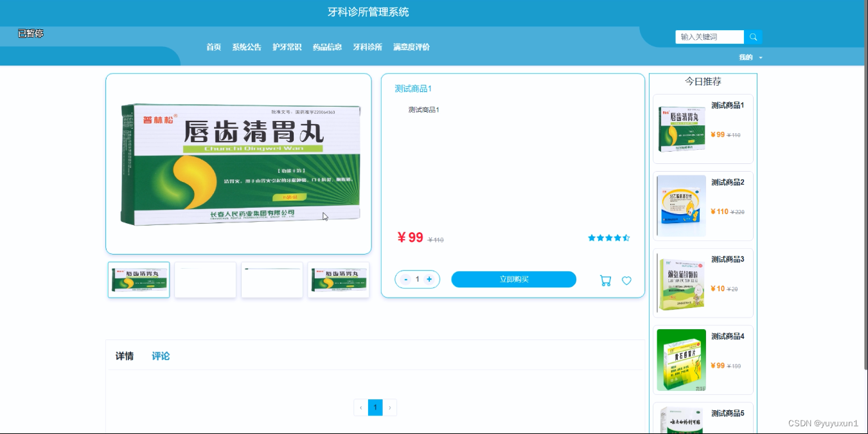The height and width of the screenshot is (434, 868).
Task: Focus the keyword search input field
Action: point(709,37)
